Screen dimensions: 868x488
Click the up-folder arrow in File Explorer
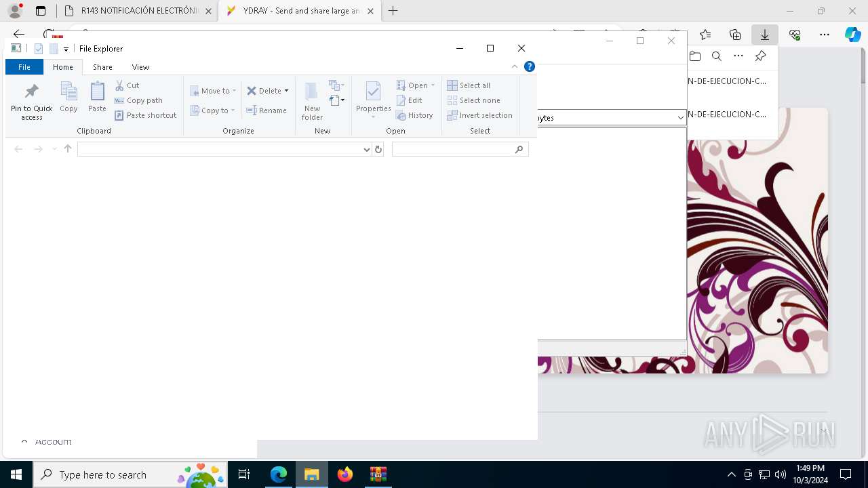pos(68,149)
